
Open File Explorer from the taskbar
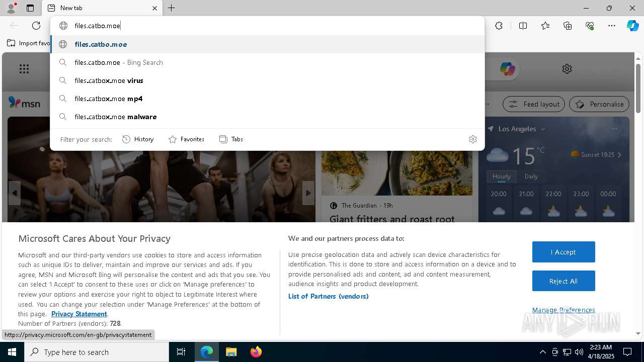(231, 352)
